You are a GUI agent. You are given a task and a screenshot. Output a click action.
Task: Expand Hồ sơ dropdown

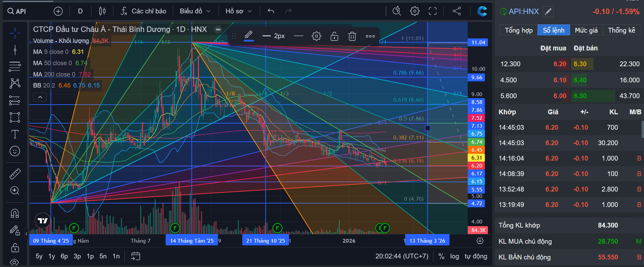tap(238, 11)
